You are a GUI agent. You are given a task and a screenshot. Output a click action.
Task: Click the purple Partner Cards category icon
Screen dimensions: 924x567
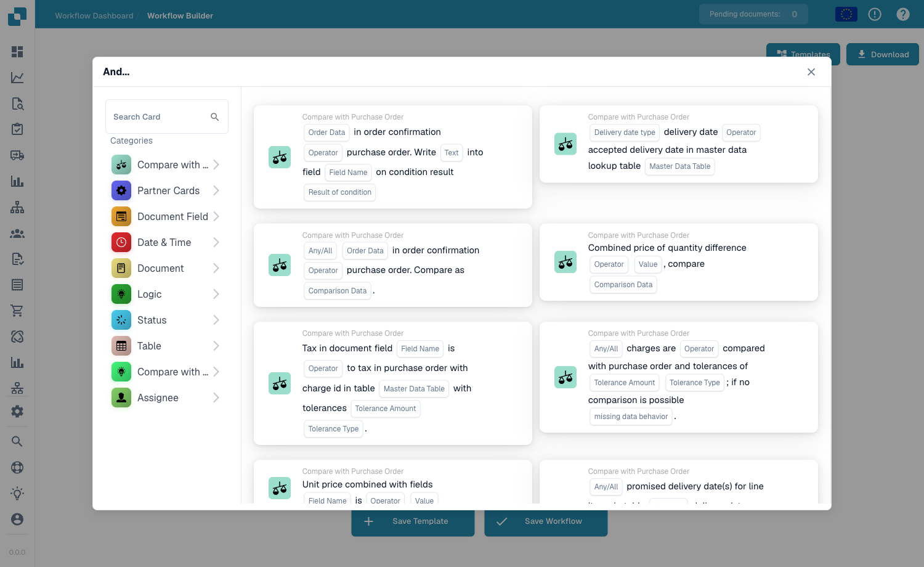tap(121, 190)
